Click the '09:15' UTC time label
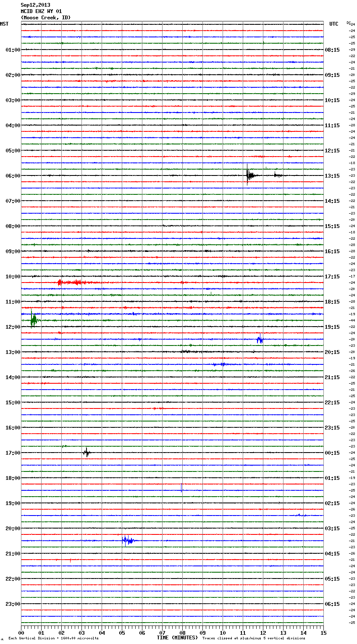 (332, 75)
